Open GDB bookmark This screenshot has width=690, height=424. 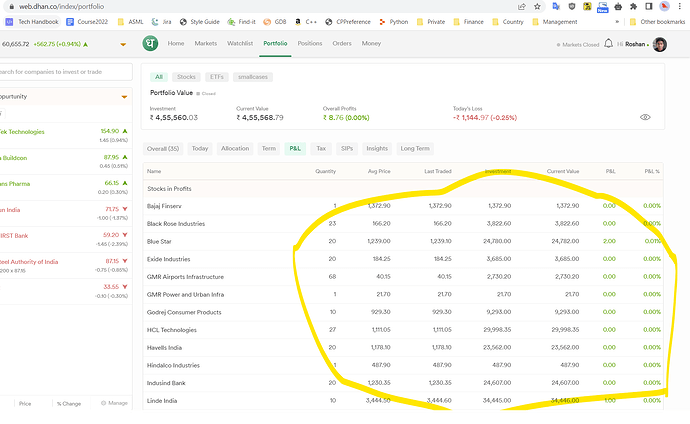click(x=275, y=22)
